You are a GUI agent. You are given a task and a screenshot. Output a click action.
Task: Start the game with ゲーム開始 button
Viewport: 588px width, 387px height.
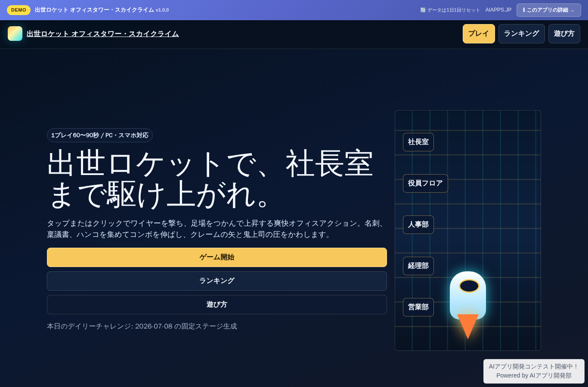(217, 257)
